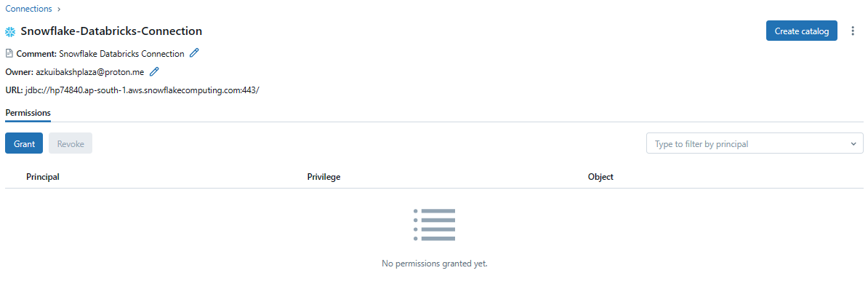
Task: Click the Grant button
Action: pyautogui.click(x=24, y=143)
